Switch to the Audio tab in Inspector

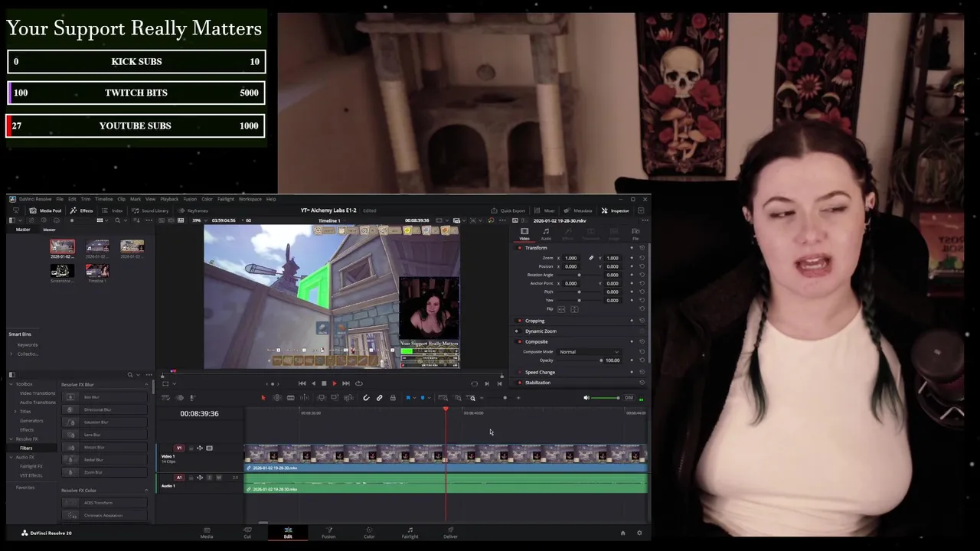point(546,233)
